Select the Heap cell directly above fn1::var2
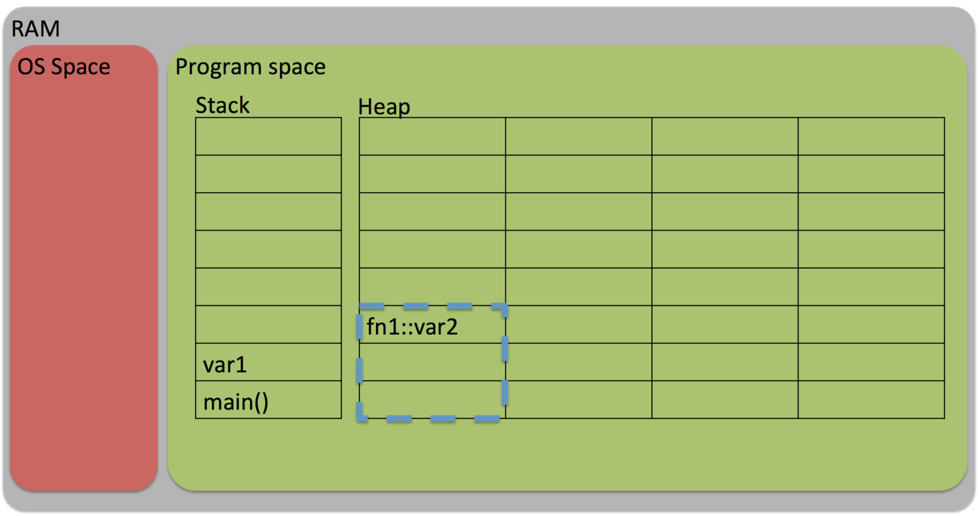Viewport: 980px width, 516px height. point(432,286)
